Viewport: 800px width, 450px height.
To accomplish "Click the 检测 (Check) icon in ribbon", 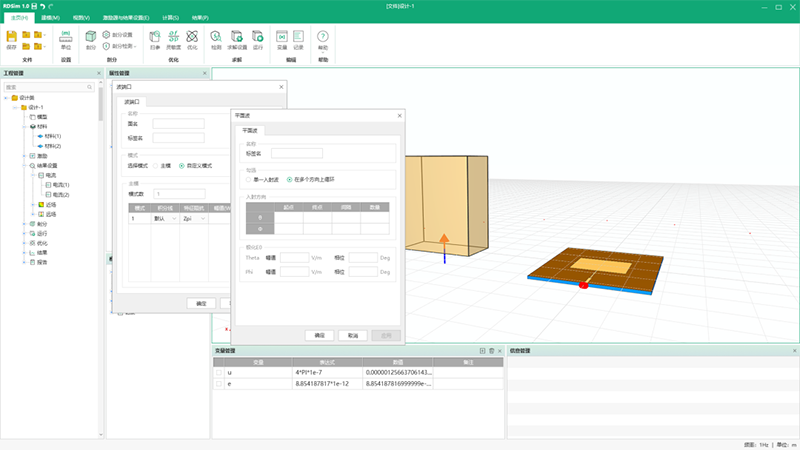I will (216, 38).
